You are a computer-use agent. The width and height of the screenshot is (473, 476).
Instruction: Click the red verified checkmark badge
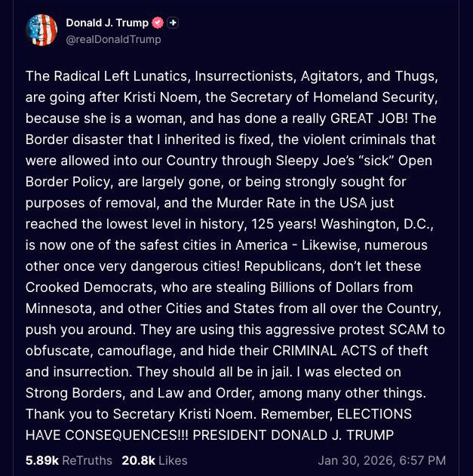[158, 23]
